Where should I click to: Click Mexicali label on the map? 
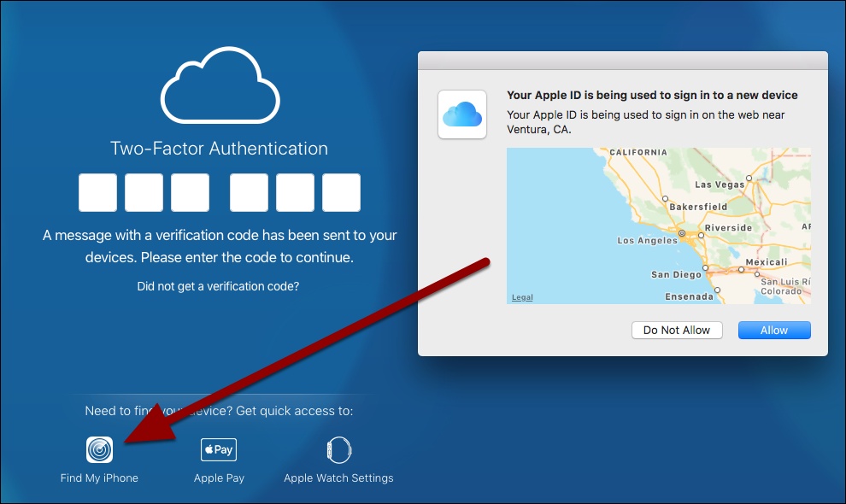point(767,261)
